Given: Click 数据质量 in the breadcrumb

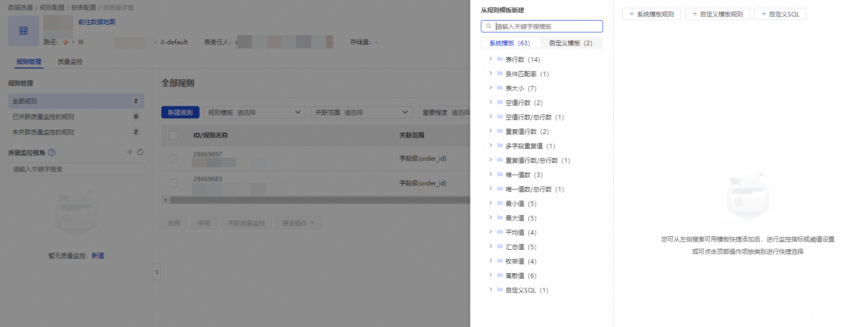Looking at the screenshot, I should [21, 8].
